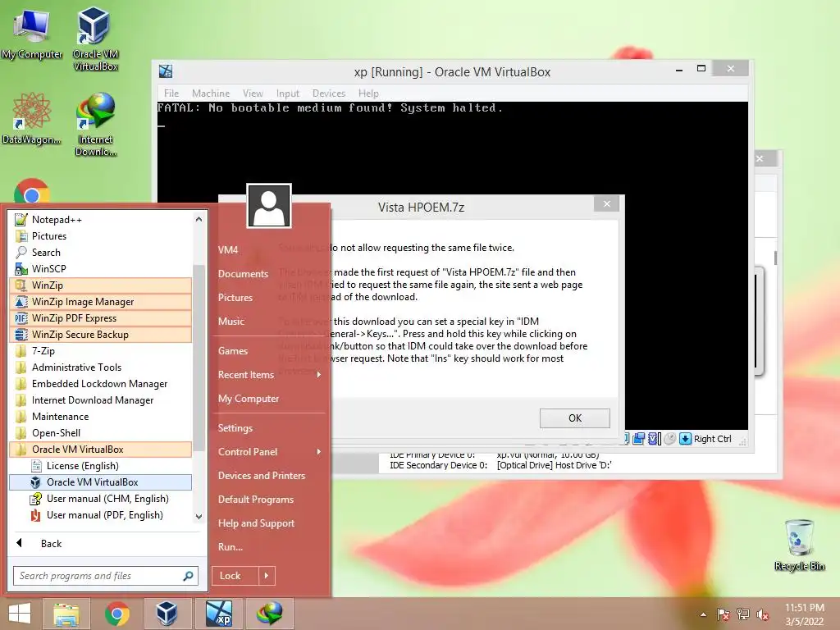Click Lock button in Start menu
The height and width of the screenshot is (630, 840).
click(x=235, y=576)
